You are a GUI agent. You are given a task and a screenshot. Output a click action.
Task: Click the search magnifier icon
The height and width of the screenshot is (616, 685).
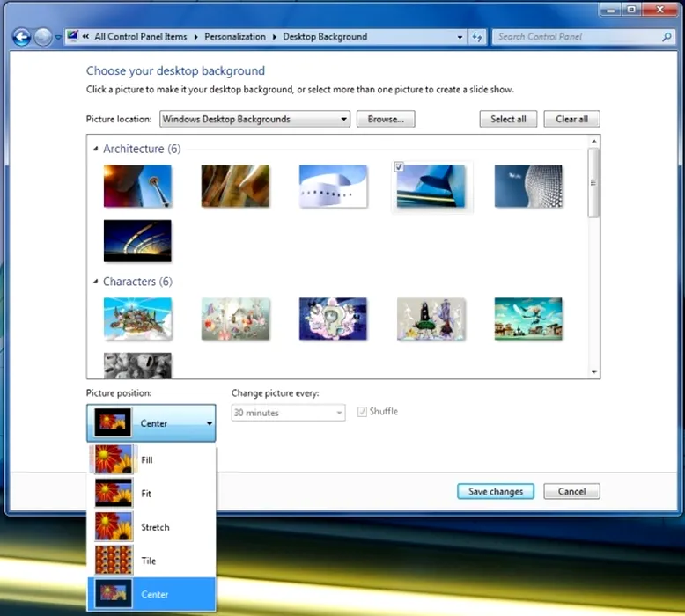[667, 37]
